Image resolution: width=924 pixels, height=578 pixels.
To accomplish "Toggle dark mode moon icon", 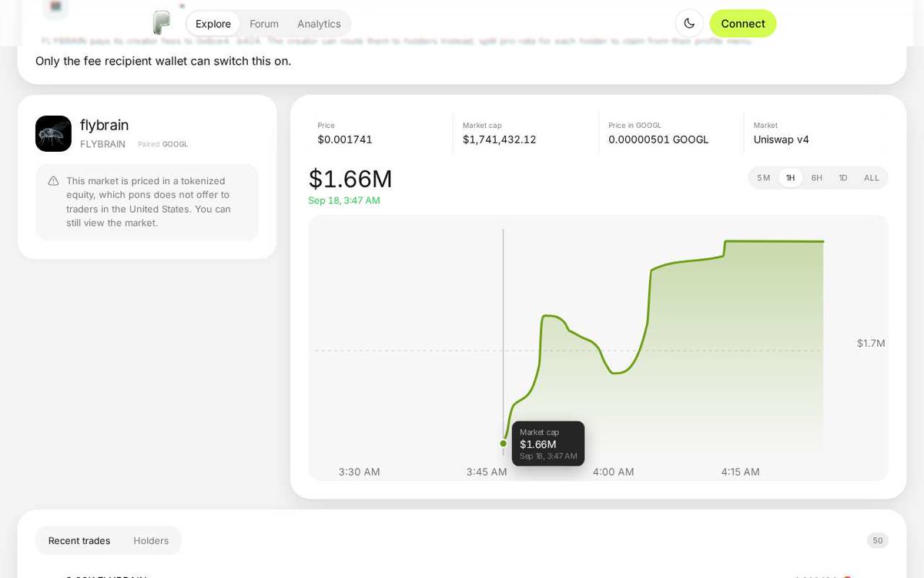I will coord(689,23).
